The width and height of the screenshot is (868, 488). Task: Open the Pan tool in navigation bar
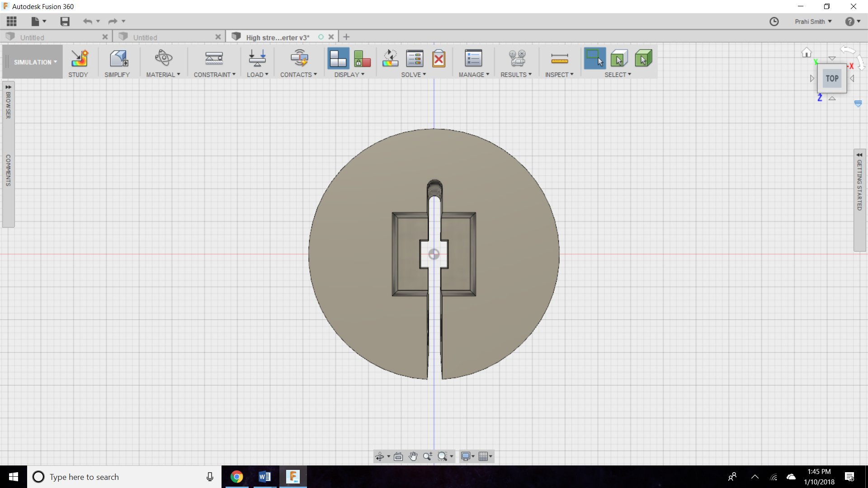click(413, 456)
